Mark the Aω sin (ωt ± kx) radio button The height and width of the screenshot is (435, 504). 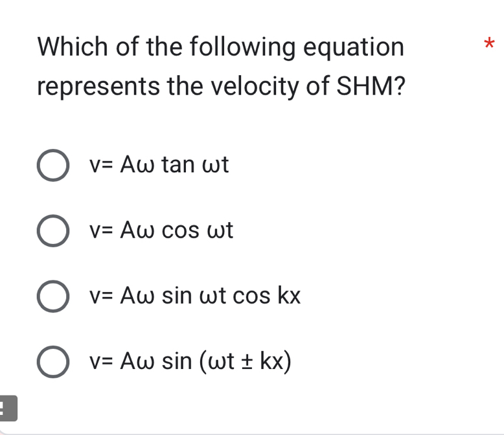[53, 362]
